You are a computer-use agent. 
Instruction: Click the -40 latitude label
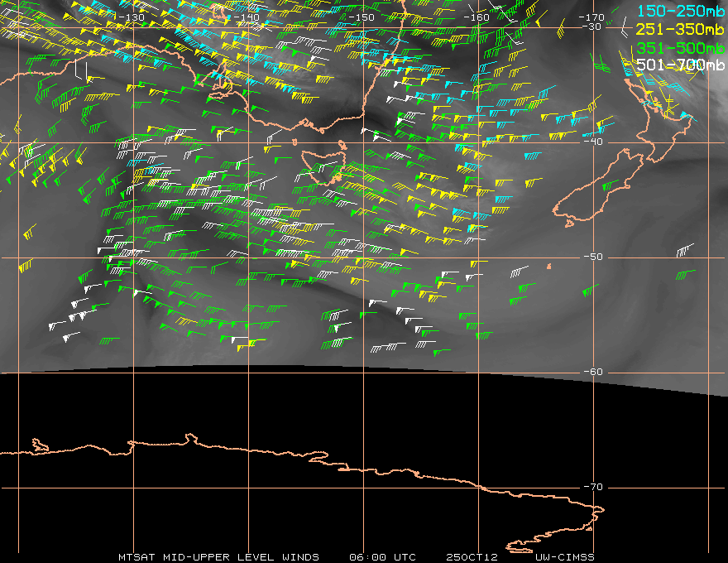tap(593, 142)
